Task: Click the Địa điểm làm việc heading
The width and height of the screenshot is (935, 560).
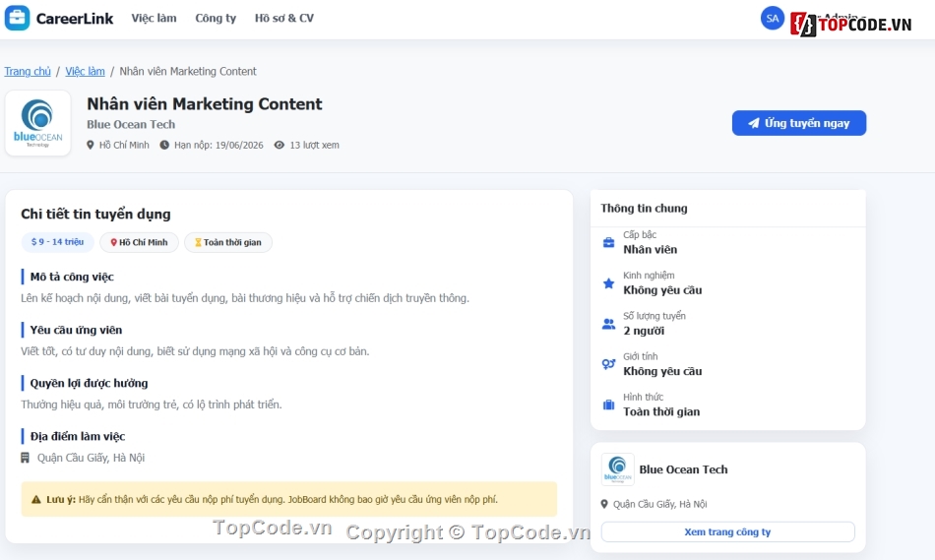Action: coord(78,436)
